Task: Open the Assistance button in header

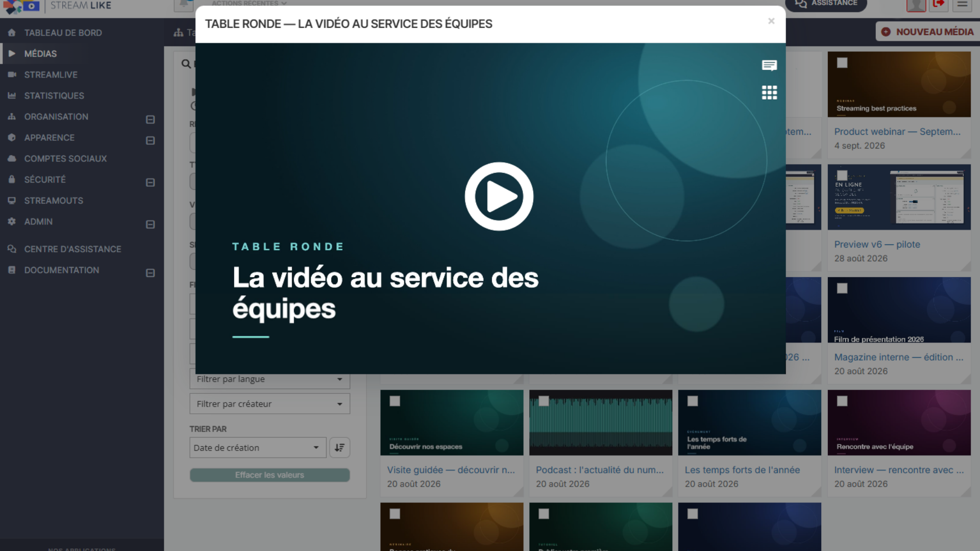Action: pos(826,4)
